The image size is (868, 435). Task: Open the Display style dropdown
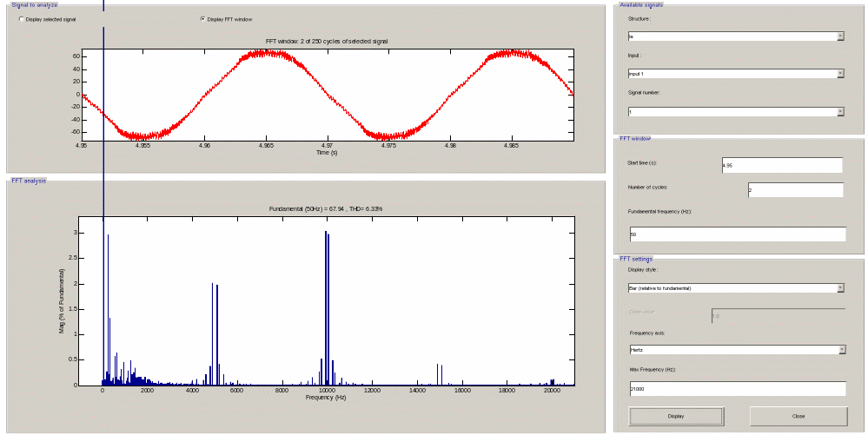[x=735, y=287]
